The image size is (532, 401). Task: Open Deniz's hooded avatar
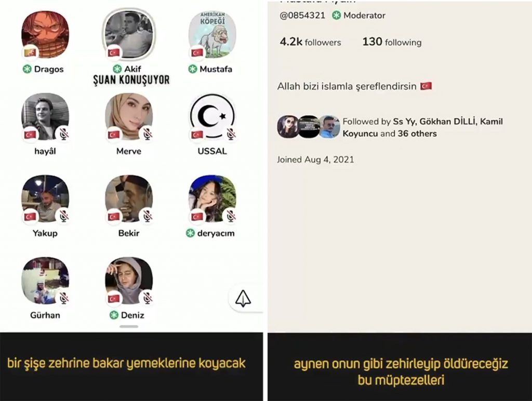coord(129,281)
